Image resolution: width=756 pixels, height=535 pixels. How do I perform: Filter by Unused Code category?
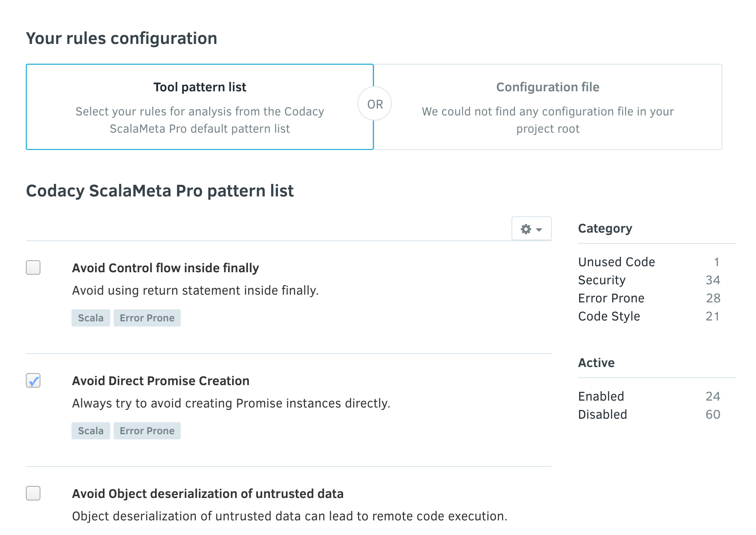click(x=616, y=262)
